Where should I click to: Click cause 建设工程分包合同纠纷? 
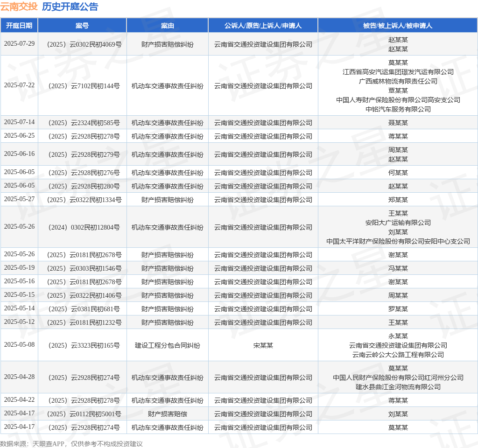click(x=168, y=346)
